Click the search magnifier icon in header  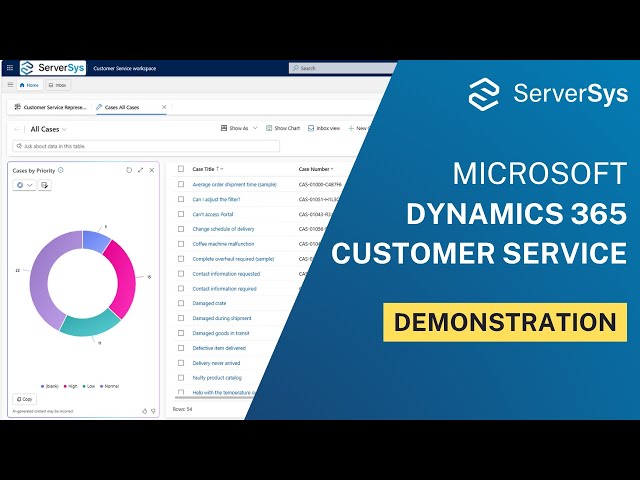coord(296,68)
